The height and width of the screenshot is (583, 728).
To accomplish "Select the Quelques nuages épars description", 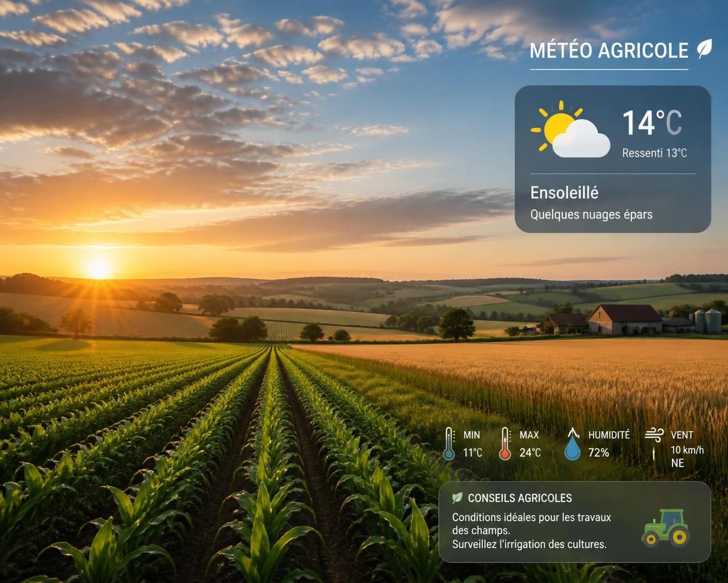I will tap(591, 215).
